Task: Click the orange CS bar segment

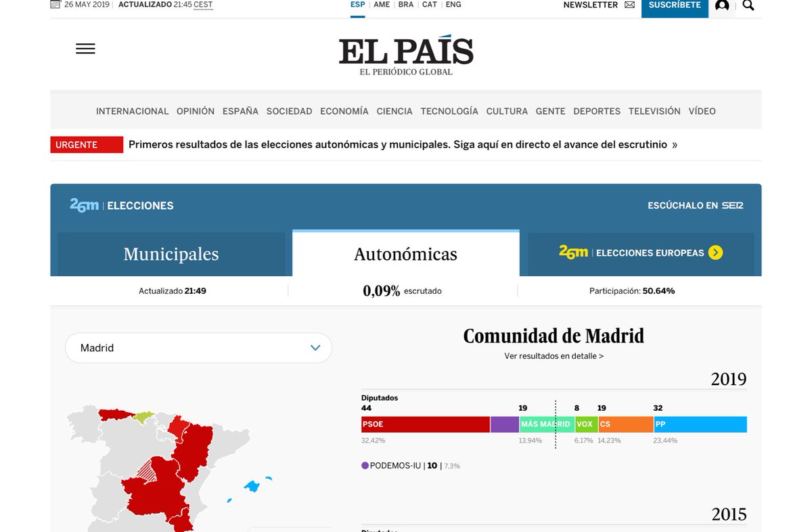Action: point(625,424)
